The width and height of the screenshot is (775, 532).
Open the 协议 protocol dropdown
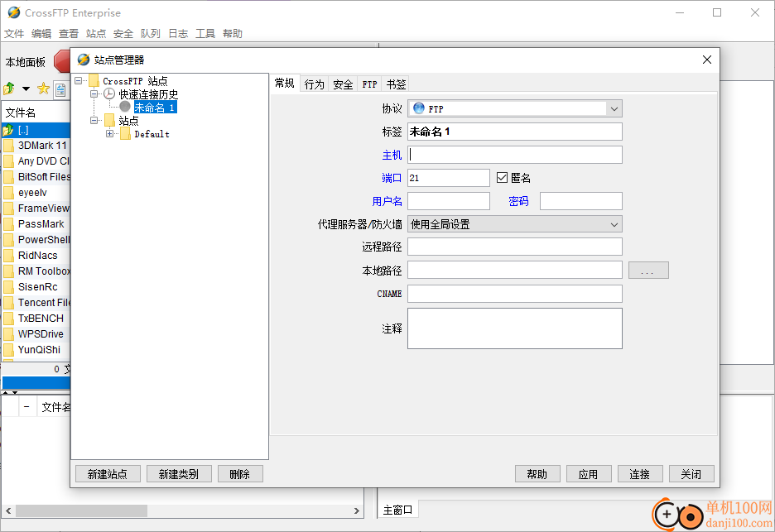click(x=514, y=108)
